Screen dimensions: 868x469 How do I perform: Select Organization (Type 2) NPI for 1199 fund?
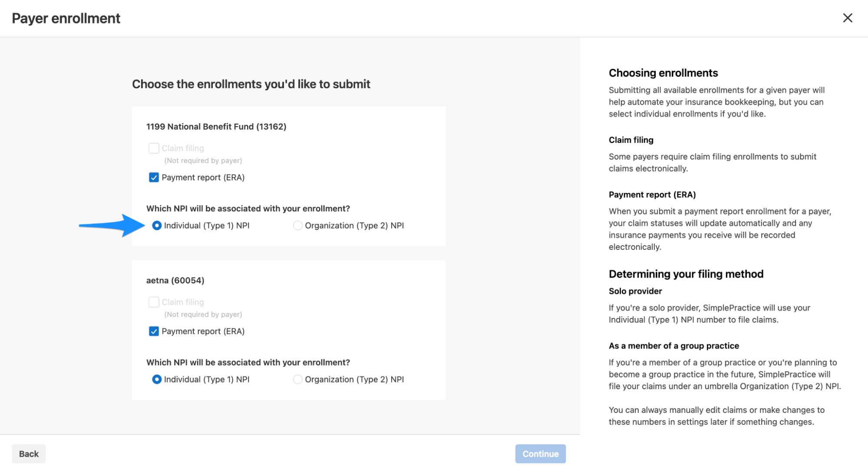point(297,226)
